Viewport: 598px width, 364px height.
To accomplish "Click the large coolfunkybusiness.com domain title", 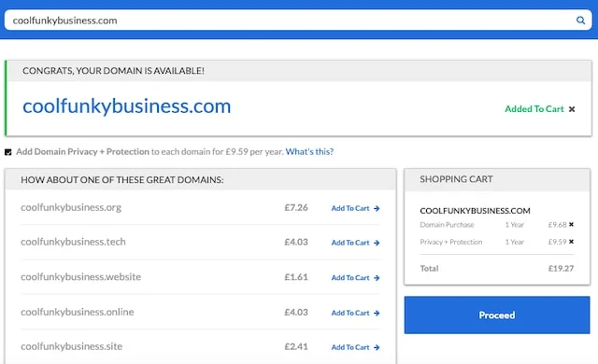I will coord(127,105).
